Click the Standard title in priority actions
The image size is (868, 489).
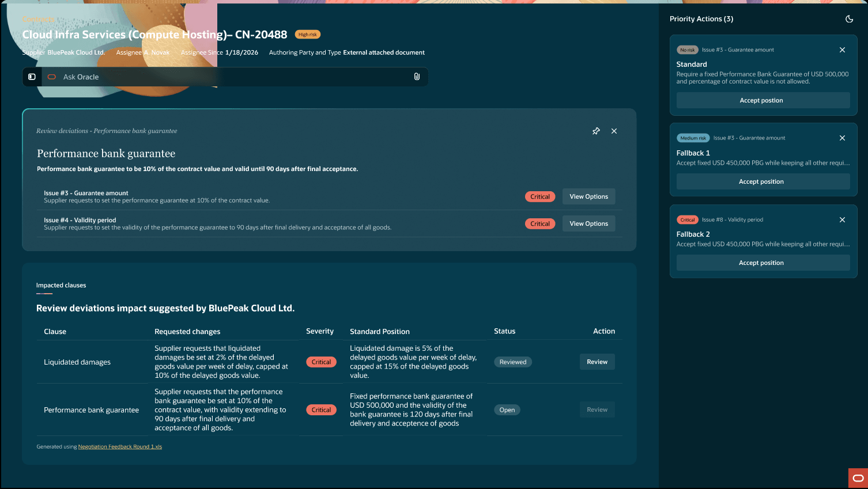[x=692, y=65]
